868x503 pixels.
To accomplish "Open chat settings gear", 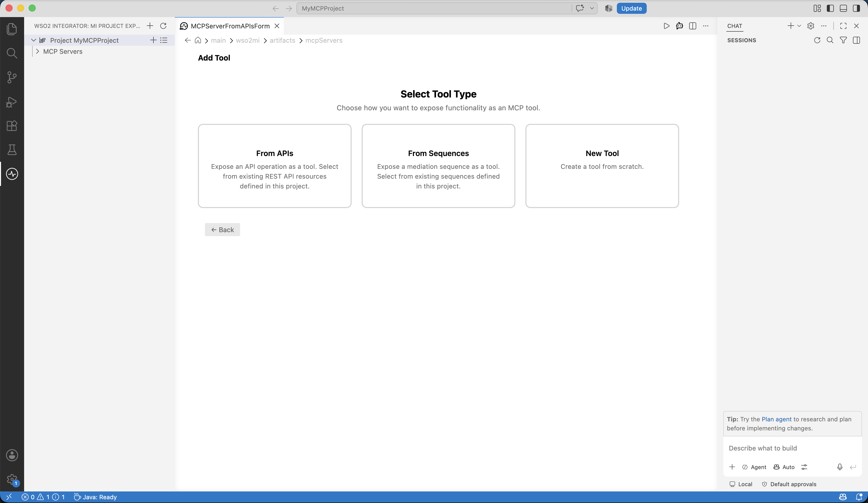I will [811, 26].
